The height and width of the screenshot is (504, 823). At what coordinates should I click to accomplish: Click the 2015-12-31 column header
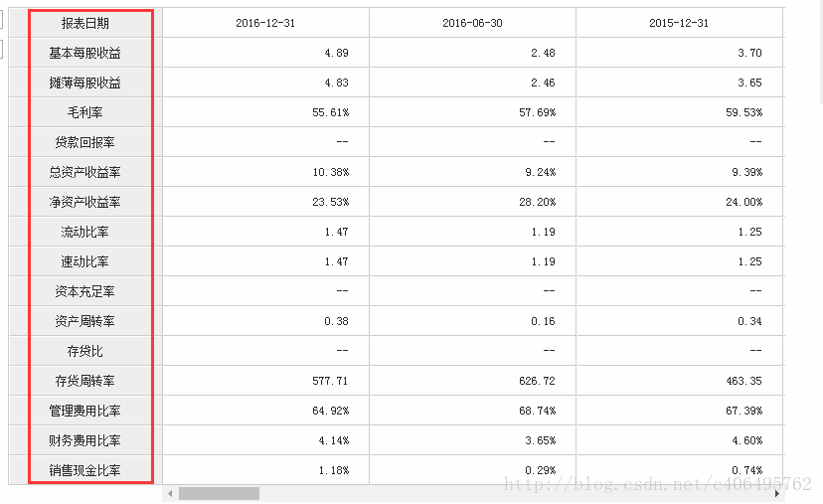click(x=679, y=23)
